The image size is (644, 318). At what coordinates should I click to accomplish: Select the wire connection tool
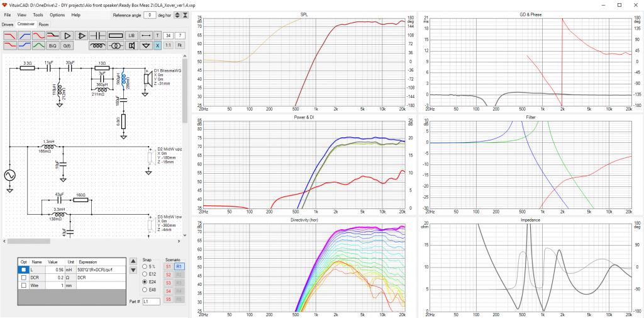point(146,35)
